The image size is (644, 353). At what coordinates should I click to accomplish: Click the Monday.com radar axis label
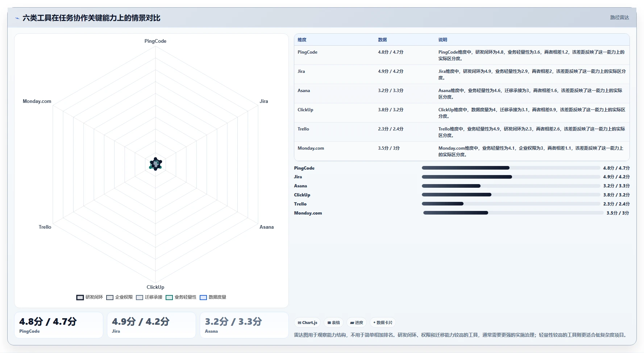pyautogui.click(x=37, y=101)
